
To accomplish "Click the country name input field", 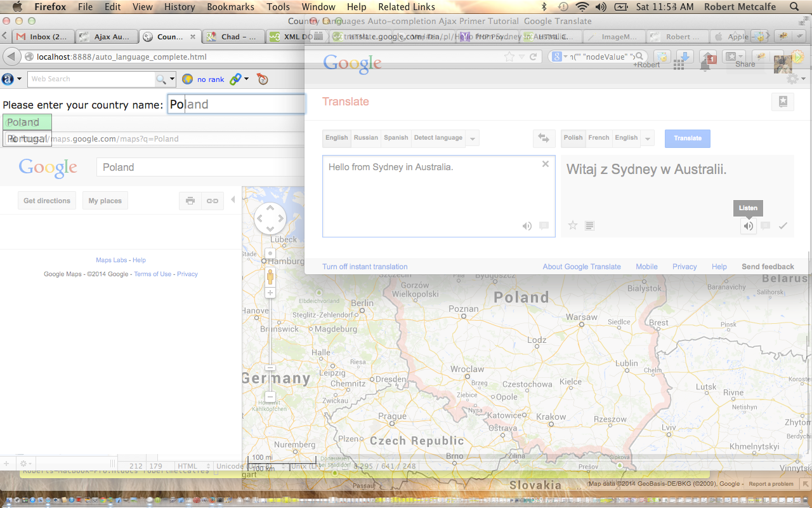I will pyautogui.click(x=237, y=104).
